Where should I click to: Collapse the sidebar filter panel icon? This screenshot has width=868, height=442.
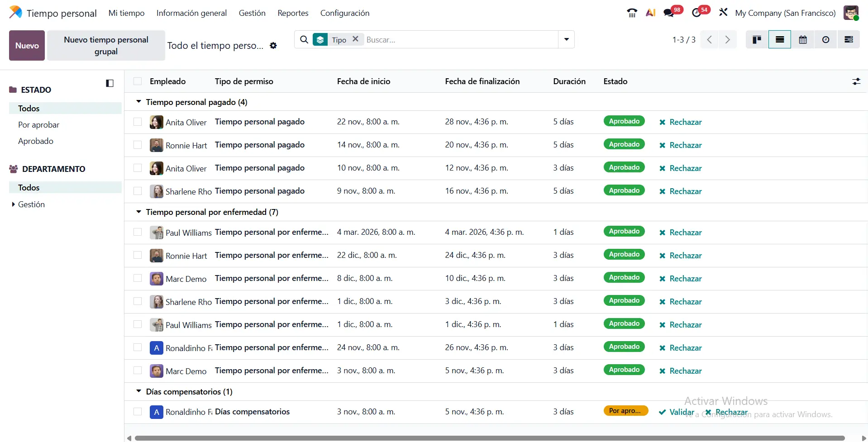(x=110, y=83)
